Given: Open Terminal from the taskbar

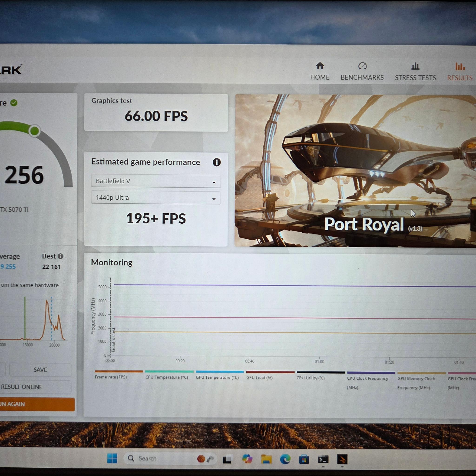Looking at the screenshot, I should [x=323, y=460].
